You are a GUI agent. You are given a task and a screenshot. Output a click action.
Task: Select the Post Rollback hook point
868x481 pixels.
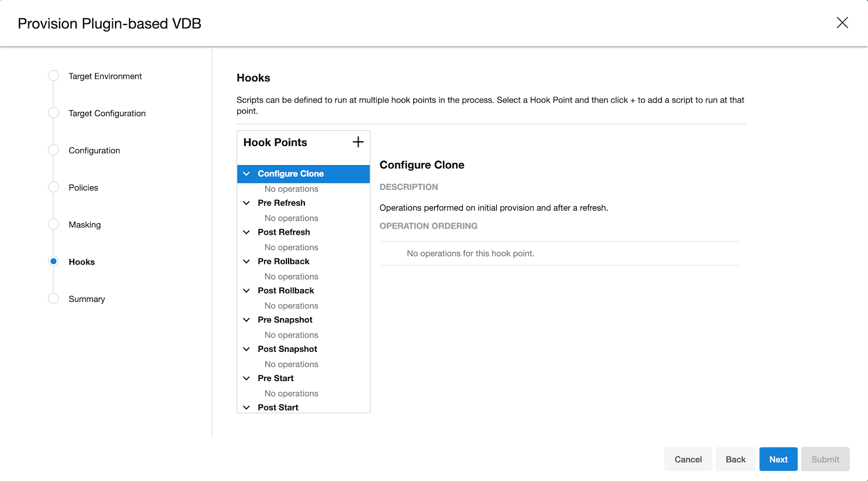[x=286, y=290]
